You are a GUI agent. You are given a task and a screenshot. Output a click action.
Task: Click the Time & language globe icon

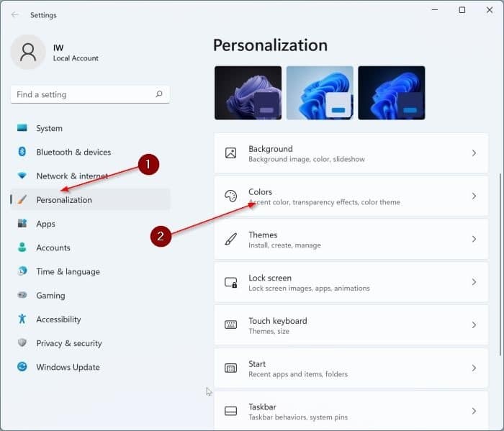pos(22,271)
